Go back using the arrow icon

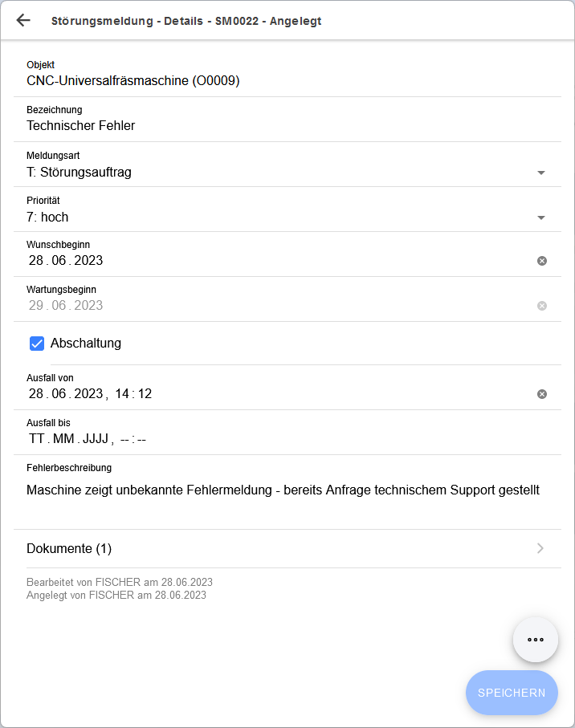(23, 21)
